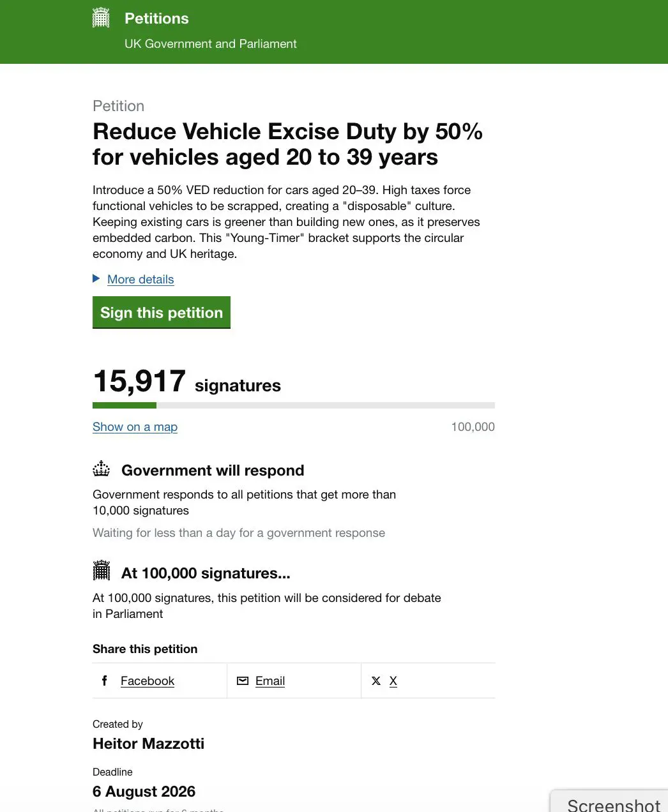
Task: Open the More details link text
Action: [x=140, y=279]
